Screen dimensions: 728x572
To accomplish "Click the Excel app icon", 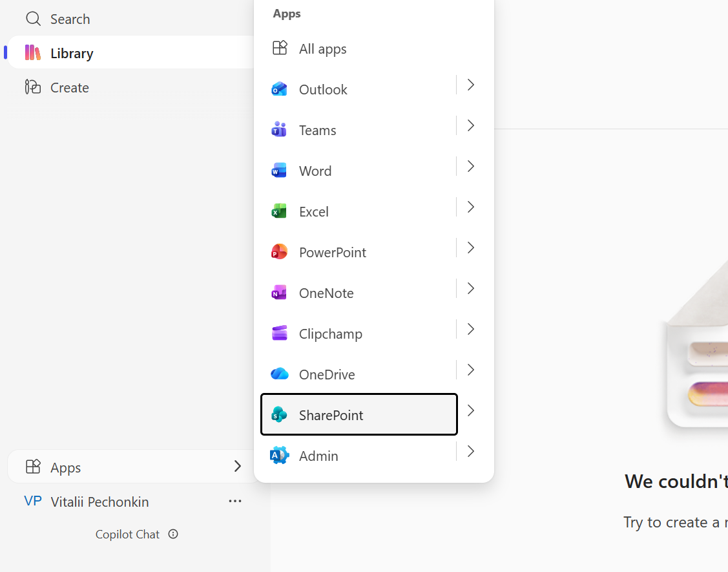I will (x=279, y=211).
